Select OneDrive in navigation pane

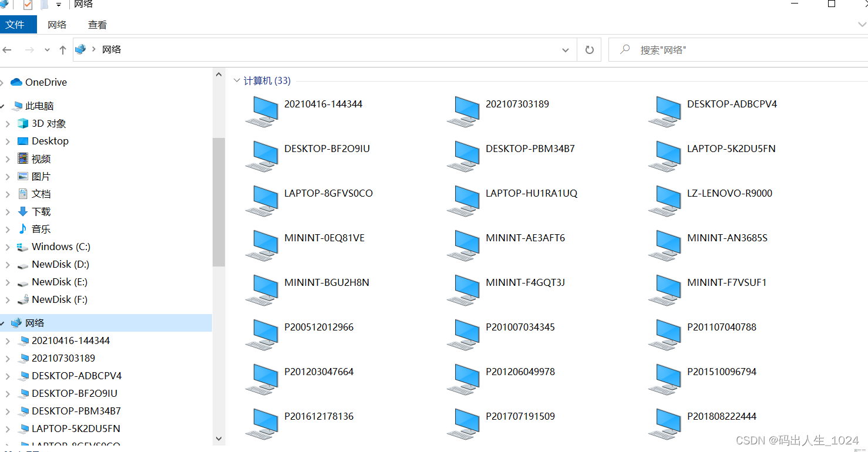tap(39, 82)
